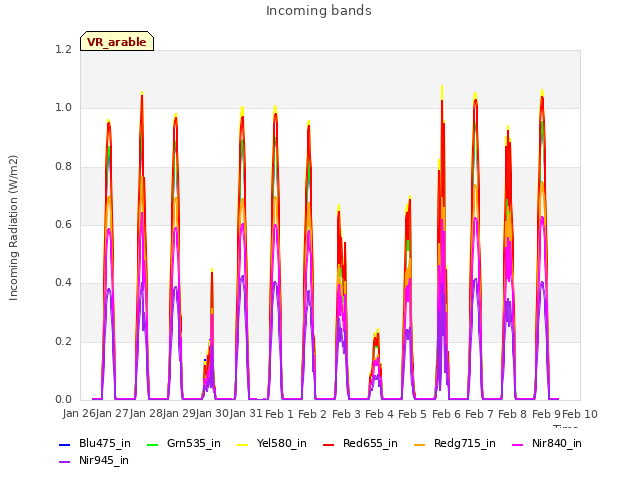Toggle the Grn535_in legend entry
The width and height of the screenshot is (640, 480).
[184, 443]
